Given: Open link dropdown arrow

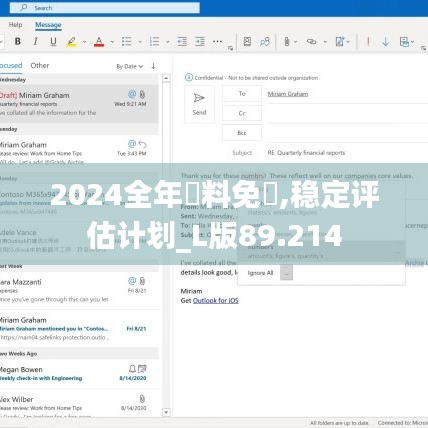Looking at the screenshot, I should 325,42.
